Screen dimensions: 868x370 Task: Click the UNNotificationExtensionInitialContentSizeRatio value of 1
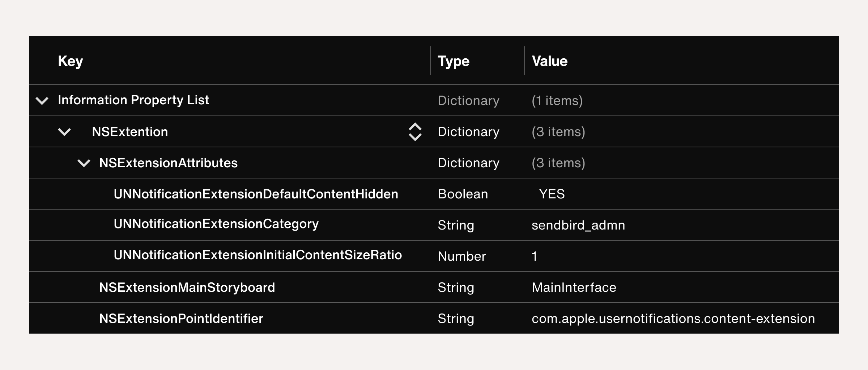tap(534, 256)
